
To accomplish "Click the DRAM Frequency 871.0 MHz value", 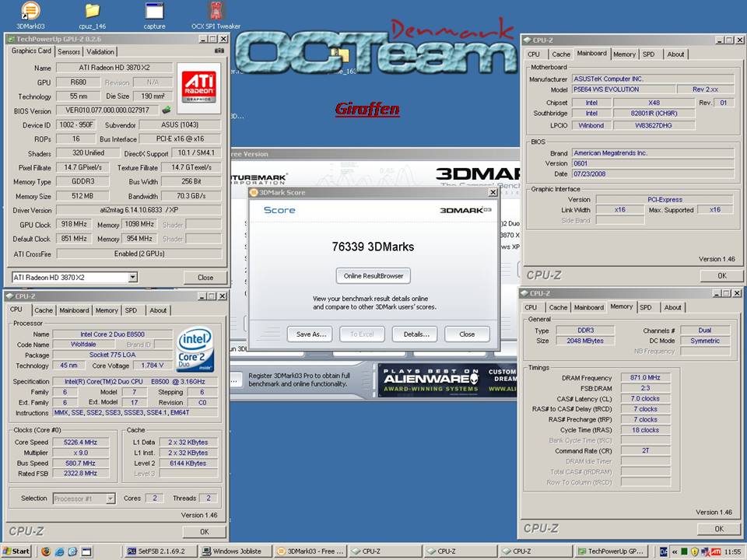I will coord(646,377).
